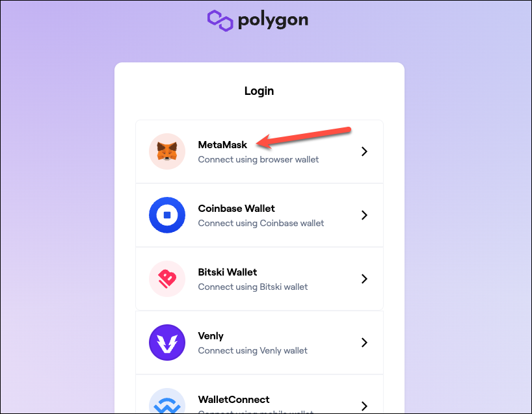532x414 pixels.
Task: Click "Connect using browser wallet" text
Action: click(259, 160)
